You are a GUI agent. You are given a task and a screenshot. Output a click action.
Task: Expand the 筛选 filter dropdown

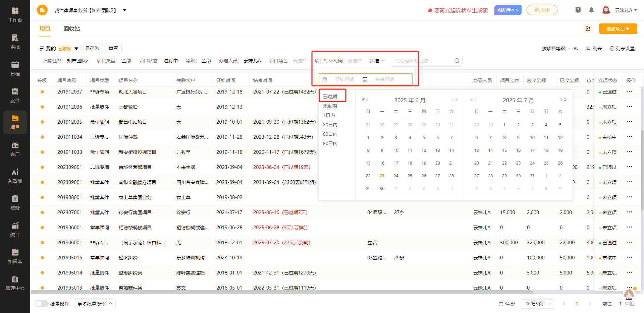click(377, 61)
